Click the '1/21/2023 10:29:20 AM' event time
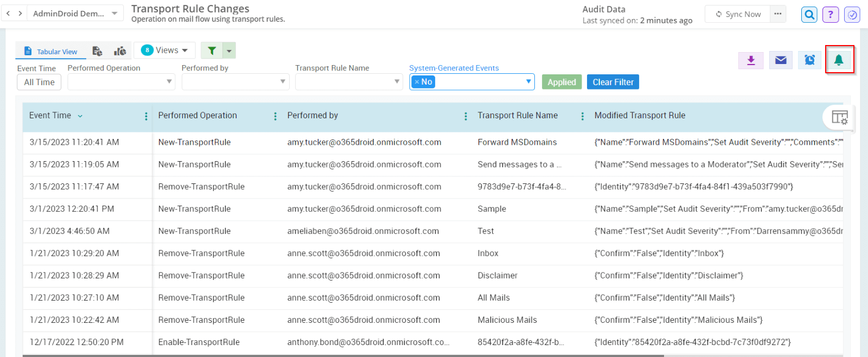This screenshot has width=868, height=357. click(74, 253)
